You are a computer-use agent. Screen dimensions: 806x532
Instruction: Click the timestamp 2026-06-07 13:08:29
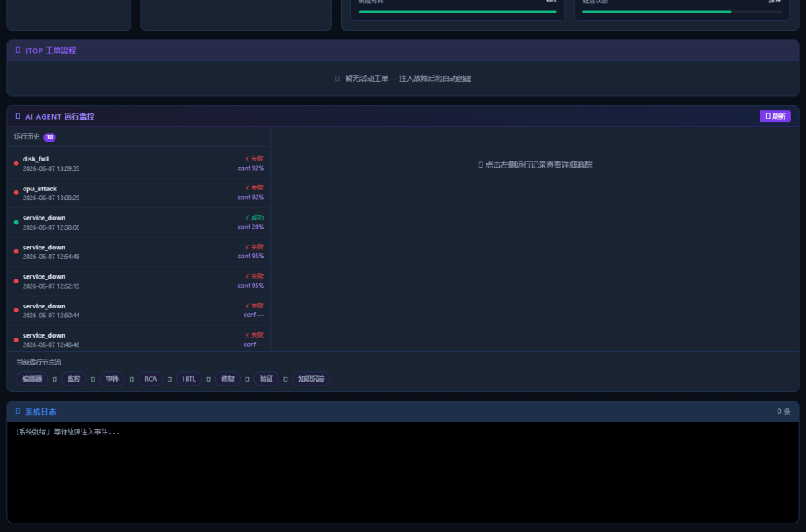(51, 198)
